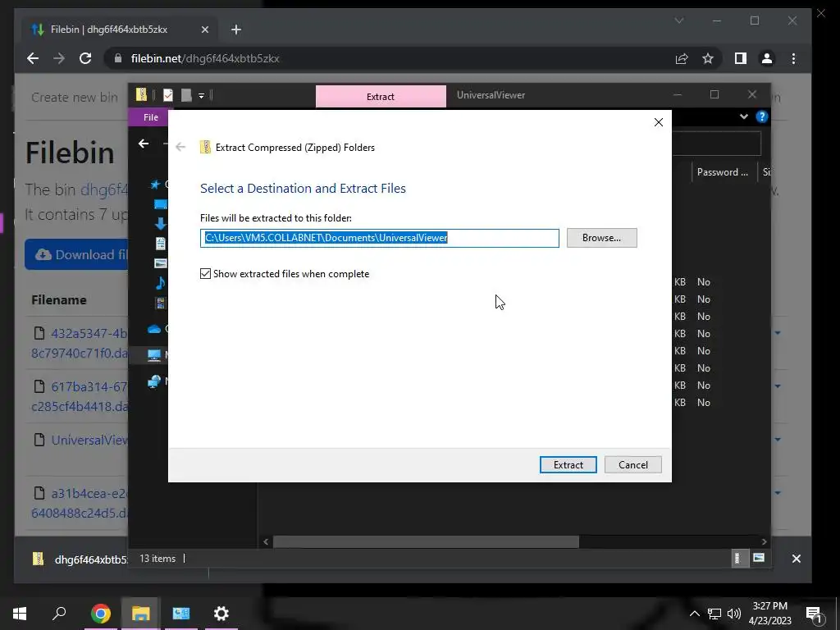The height and width of the screenshot is (630, 840).
Task: Toggle Chrome side panel
Action: (741, 58)
